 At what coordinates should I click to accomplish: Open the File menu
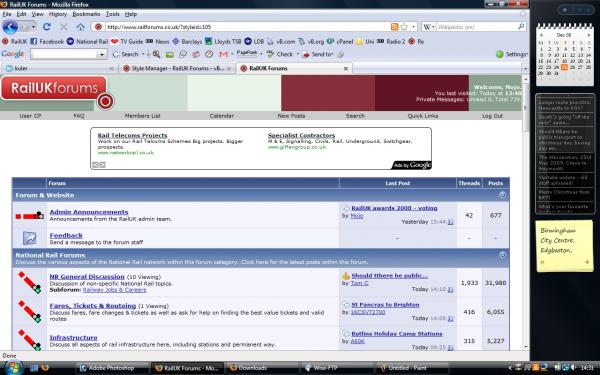7,14
